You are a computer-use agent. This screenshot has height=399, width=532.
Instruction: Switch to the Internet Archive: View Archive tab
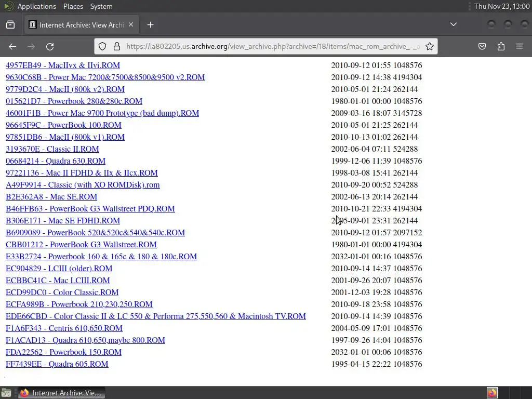(82, 25)
